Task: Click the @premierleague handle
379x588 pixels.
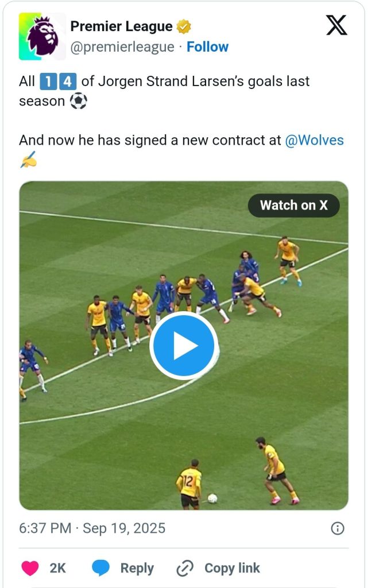Action: tap(122, 47)
